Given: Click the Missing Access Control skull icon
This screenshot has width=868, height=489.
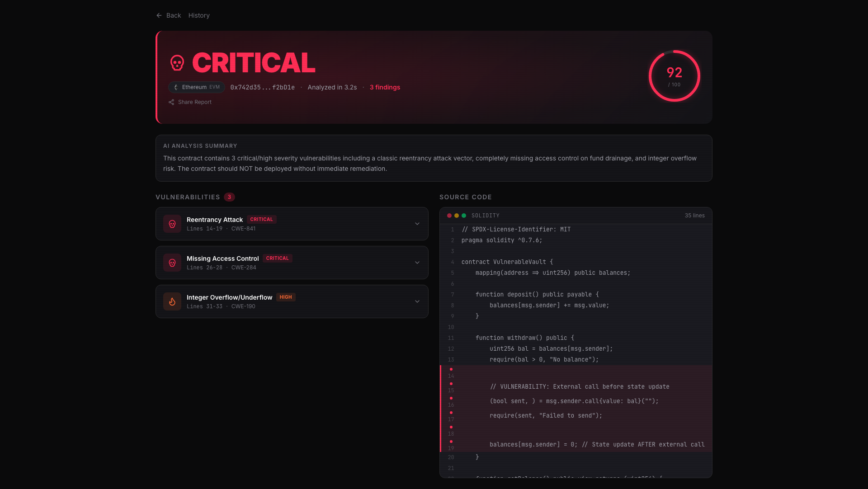Looking at the screenshot, I should pos(172,263).
